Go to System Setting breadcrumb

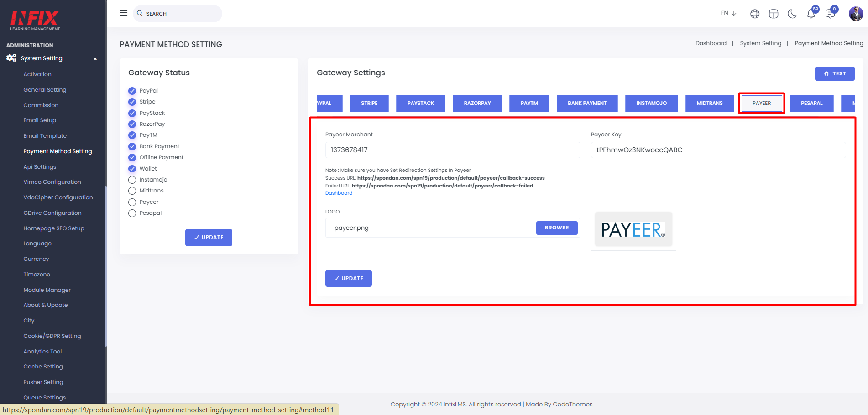[x=761, y=43]
